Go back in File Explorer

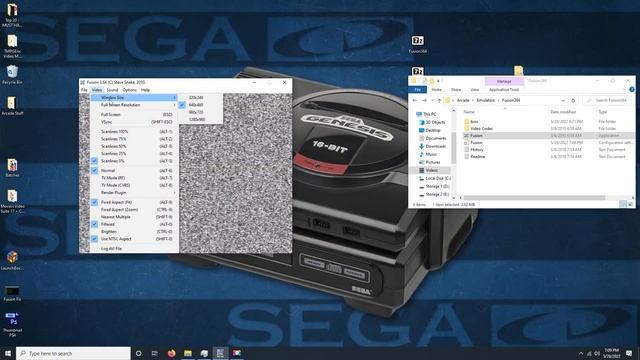click(415, 100)
